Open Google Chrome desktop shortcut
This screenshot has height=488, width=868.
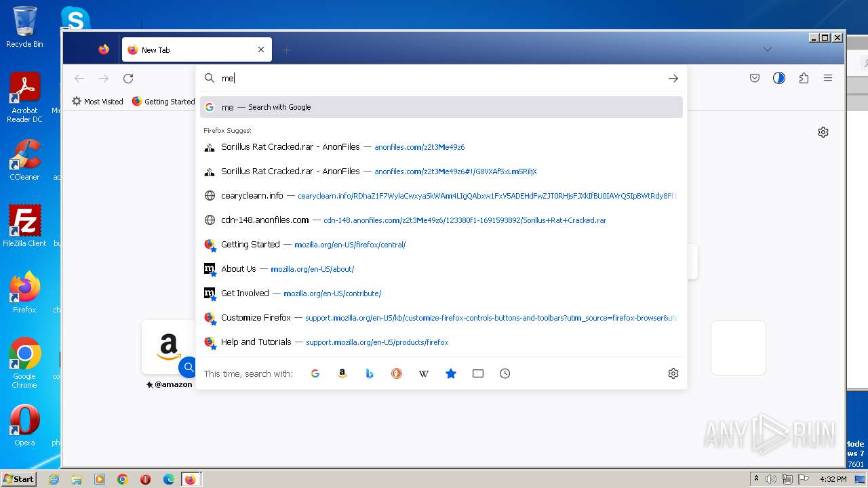pos(24,363)
